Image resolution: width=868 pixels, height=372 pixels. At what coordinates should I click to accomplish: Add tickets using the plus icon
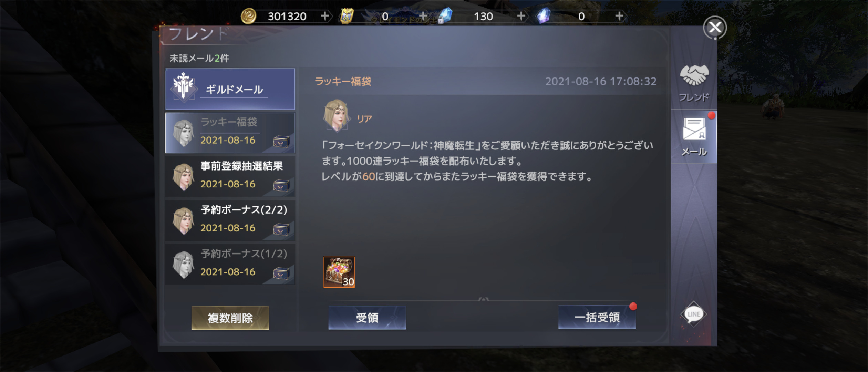pos(423,16)
